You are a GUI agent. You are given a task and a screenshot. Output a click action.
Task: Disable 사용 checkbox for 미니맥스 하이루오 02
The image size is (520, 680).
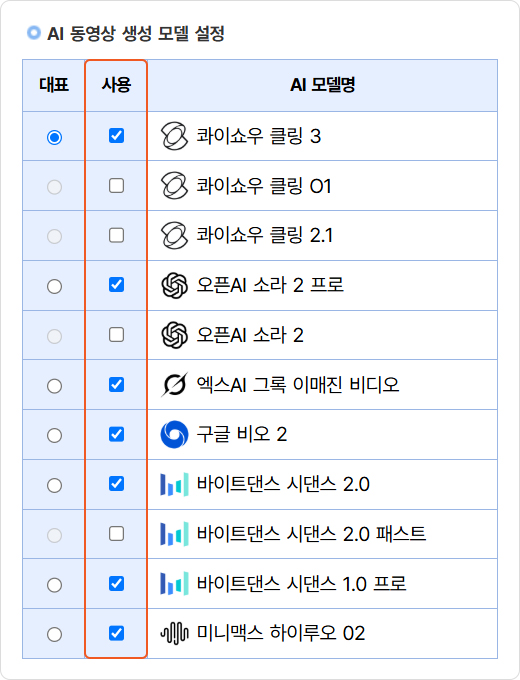tap(116, 633)
